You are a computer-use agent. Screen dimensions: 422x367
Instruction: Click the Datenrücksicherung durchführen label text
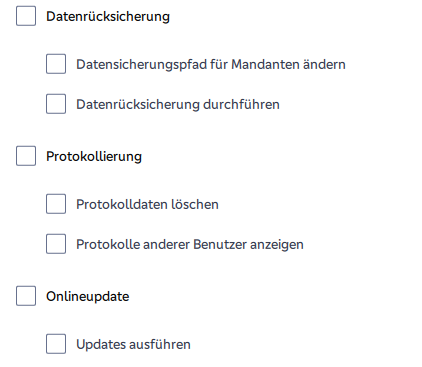[x=178, y=104]
